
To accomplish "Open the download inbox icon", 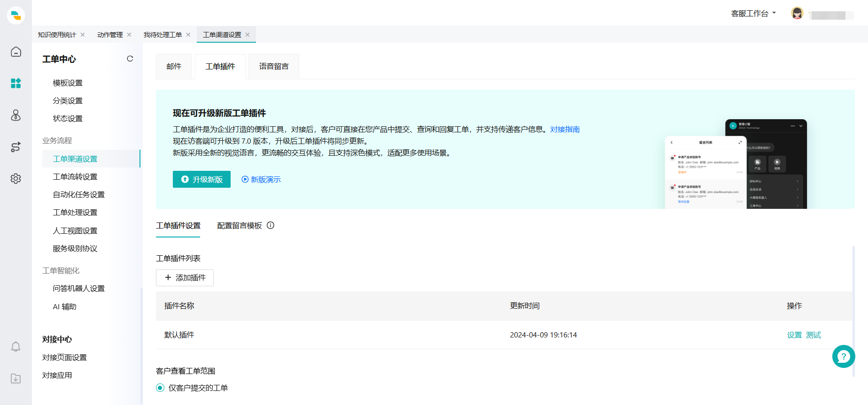I will [16, 379].
